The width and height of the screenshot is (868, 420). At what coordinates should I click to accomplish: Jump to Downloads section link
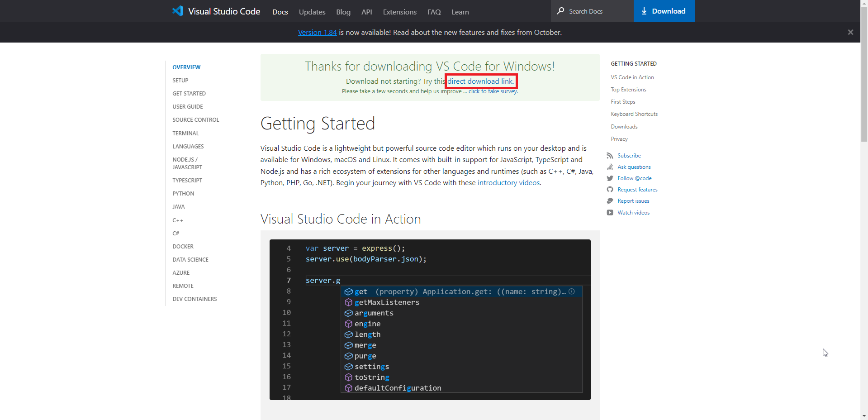(x=624, y=127)
